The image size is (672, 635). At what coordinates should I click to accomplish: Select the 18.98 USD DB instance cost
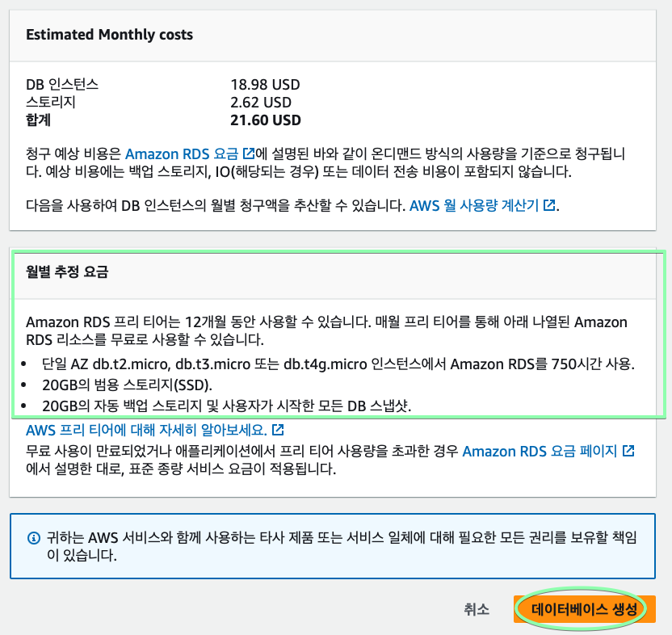point(265,85)
